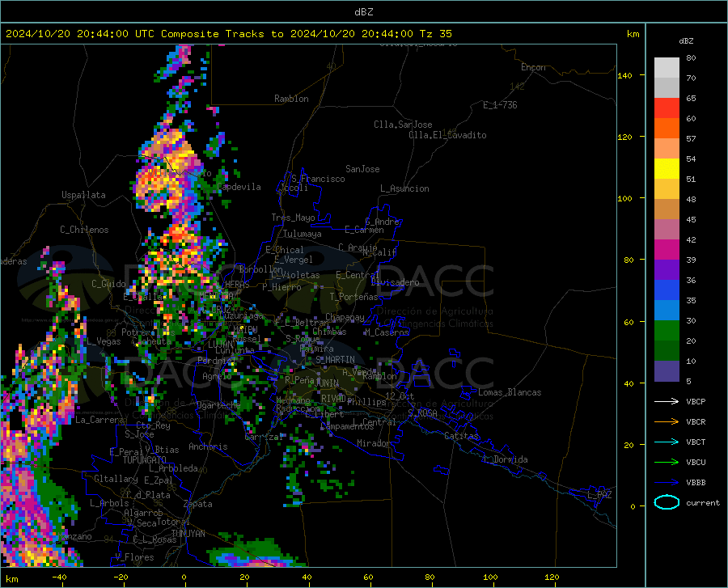Click the L_Dormida map label
Screen dimensions: 728x588
pos(505,460)
